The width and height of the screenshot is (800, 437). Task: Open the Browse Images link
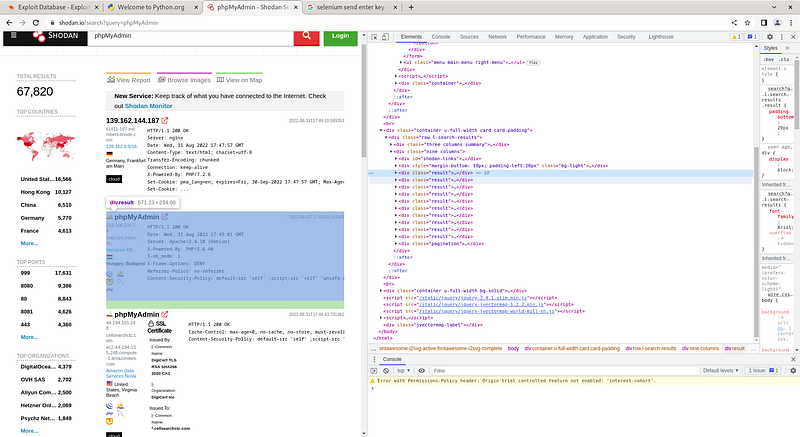tap(184, 80)
